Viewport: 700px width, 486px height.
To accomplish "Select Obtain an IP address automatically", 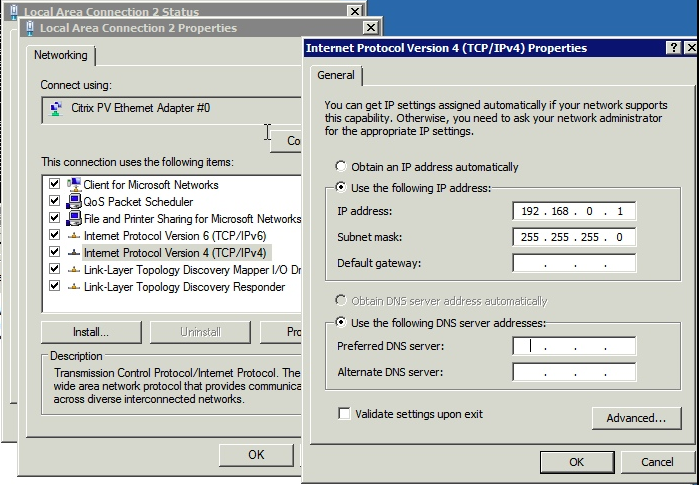I will click(341, 166).
